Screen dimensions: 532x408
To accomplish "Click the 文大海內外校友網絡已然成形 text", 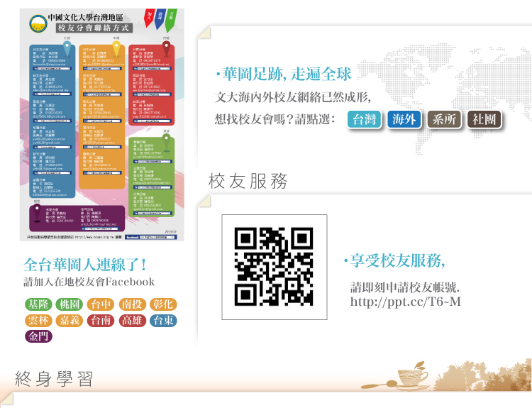I will click(x=293, y=97).
